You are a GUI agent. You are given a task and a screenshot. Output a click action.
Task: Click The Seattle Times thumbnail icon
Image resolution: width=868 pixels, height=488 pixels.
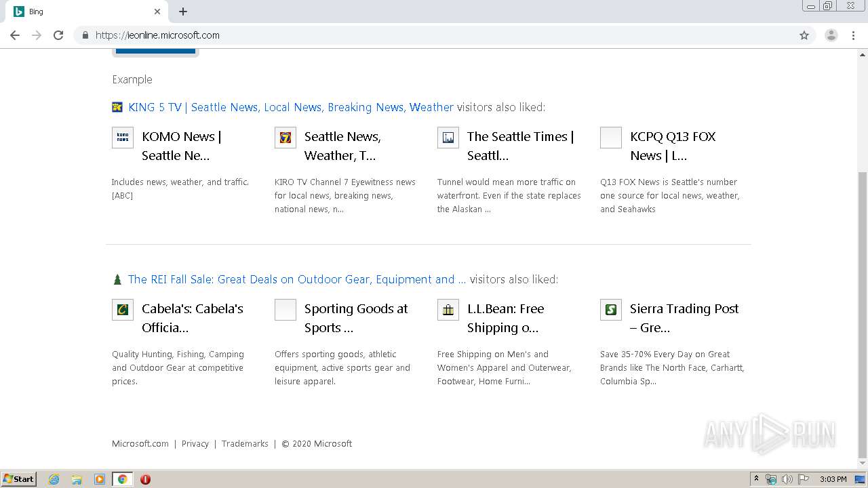(x=448, y=138)
